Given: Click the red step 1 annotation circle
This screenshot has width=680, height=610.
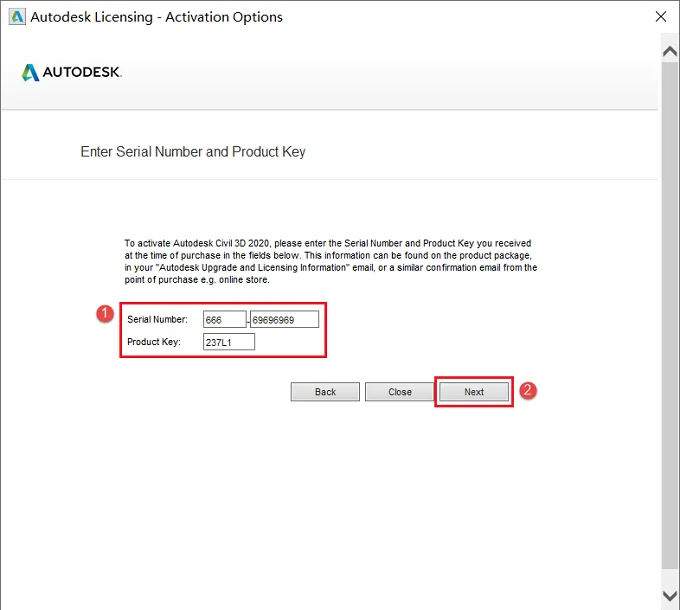Looking at the screenshot, I should pos(105,313).
